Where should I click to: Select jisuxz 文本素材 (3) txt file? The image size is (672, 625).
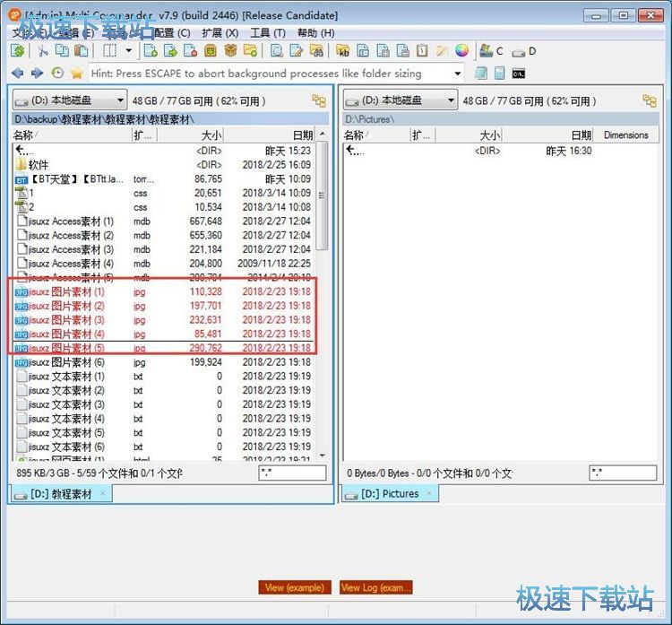point(164,404)
